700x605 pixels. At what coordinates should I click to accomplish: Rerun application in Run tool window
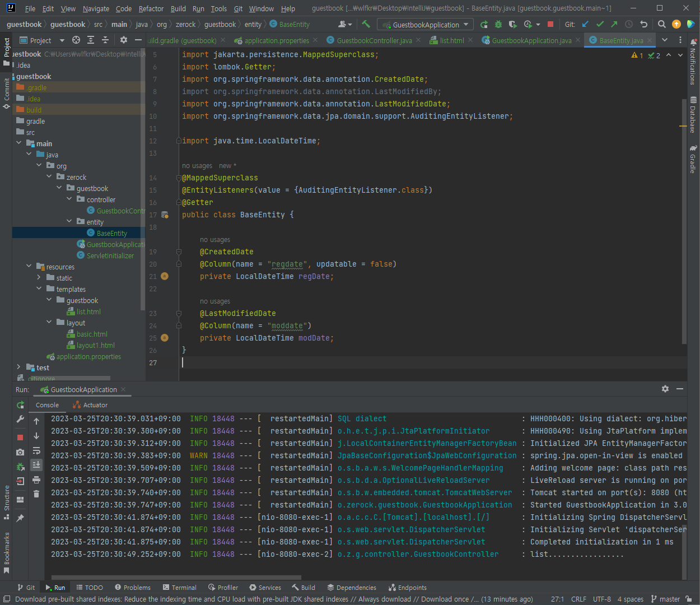point(20,404)
